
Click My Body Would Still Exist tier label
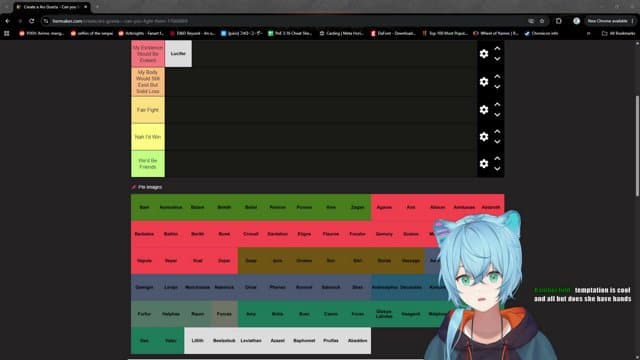tap(148, 82)
